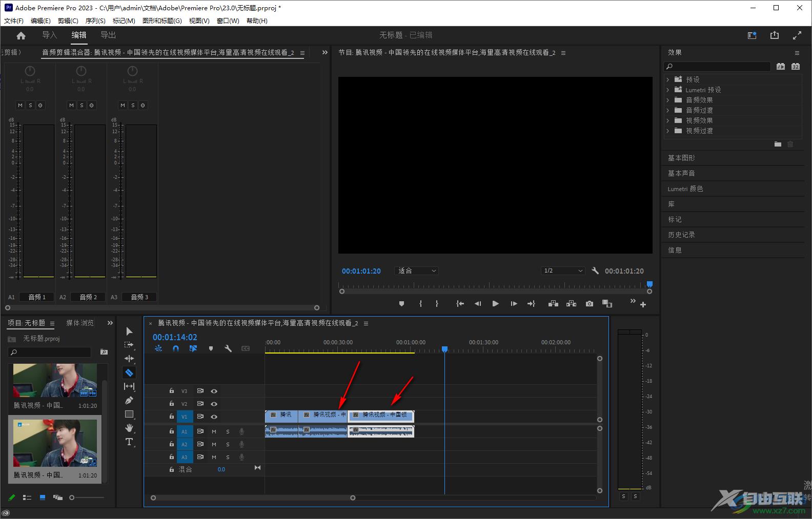Screen dimensions: 812x519
Task: Select the Ripple Edit tool
Action: coord(129,359)
